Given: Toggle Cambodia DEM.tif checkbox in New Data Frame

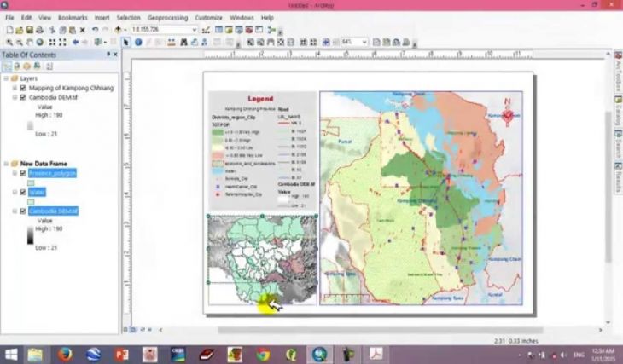Looking at the screenshot, I should [x=23, y=211].
